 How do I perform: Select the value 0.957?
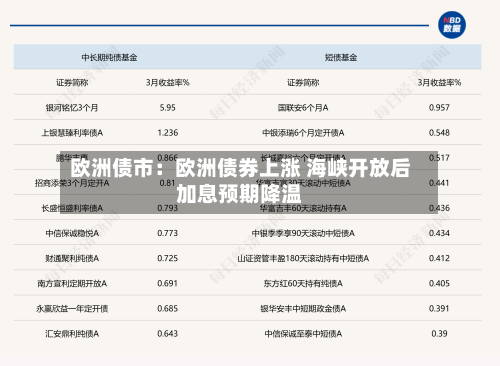coord(439,108)
